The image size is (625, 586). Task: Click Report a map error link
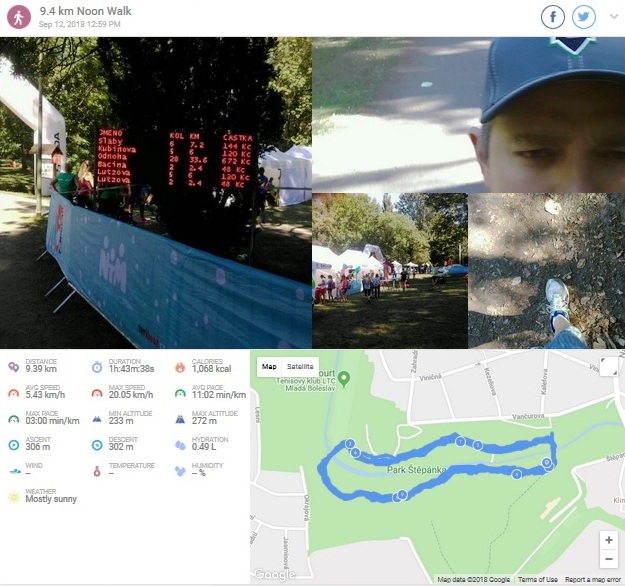(x=593, y=580)
